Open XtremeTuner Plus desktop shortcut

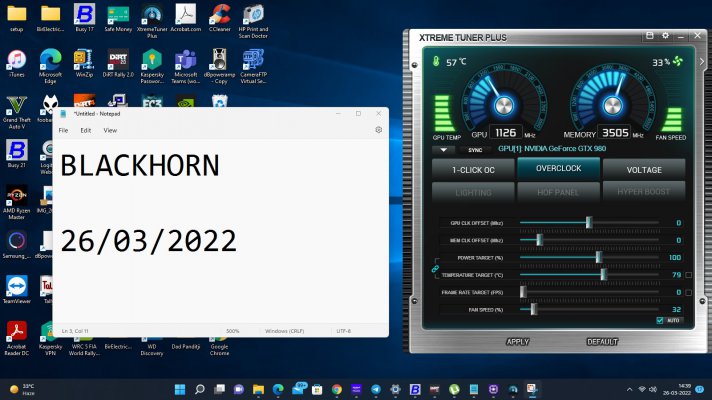coord(152,21)
